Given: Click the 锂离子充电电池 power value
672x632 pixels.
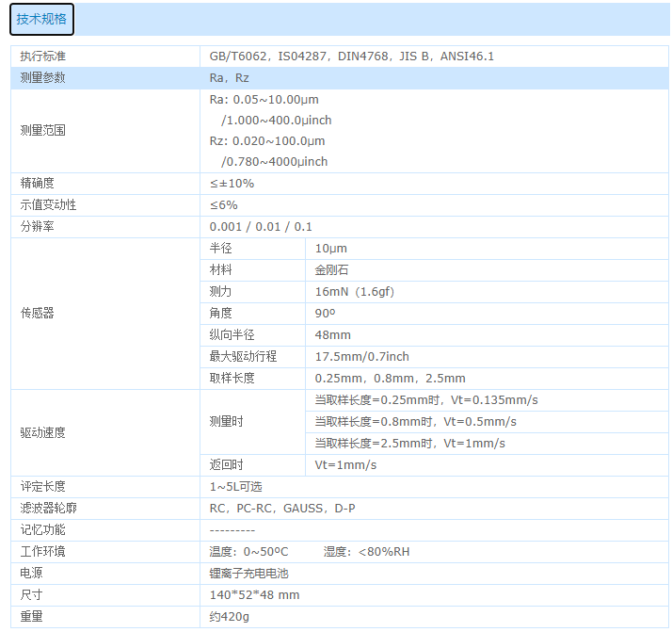Looking at the screenshot, I should [248, 574].
